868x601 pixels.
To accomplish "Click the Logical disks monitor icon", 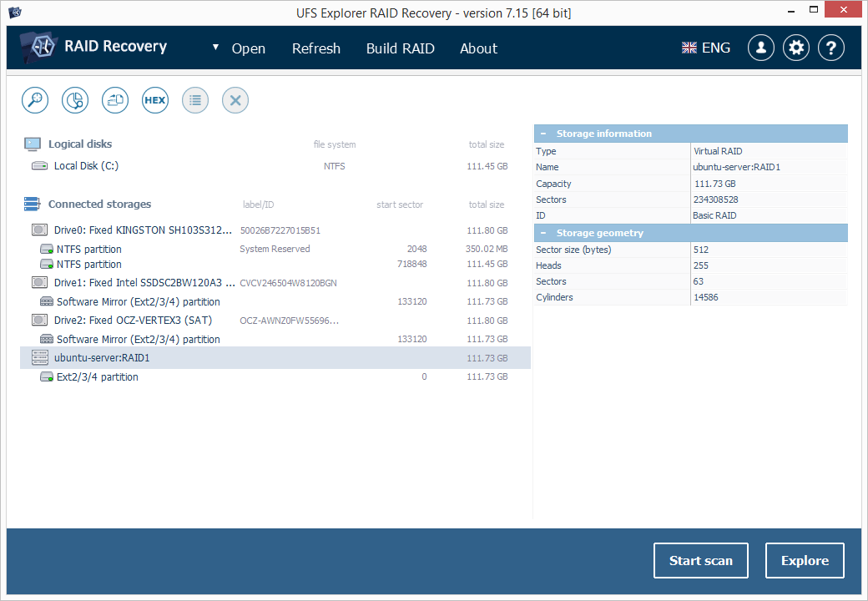I will [x=32, y=144].
